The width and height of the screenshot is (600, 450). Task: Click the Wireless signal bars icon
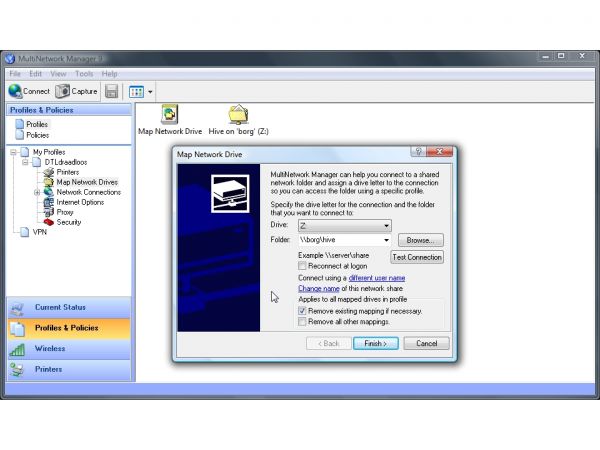(18, 349)
